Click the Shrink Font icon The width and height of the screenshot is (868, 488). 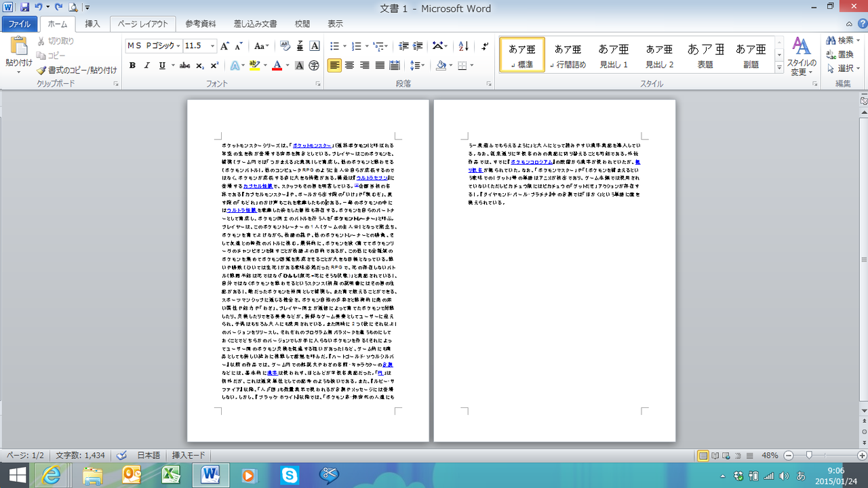pos(239,46)
